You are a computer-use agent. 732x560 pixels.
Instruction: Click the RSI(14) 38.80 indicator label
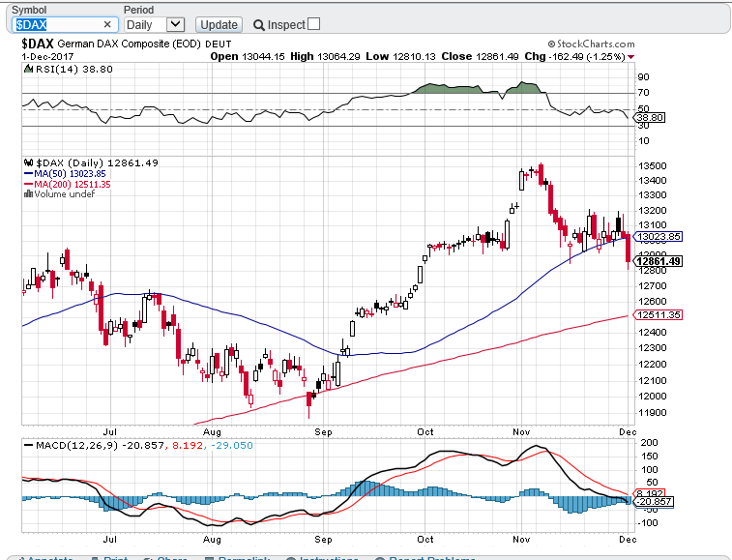pos(74,69)
